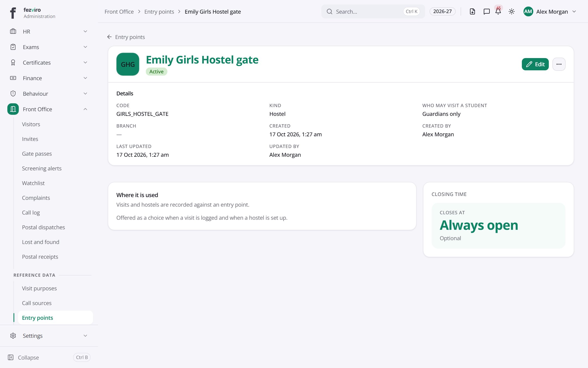Click the GIRLS_HOSTEL_GATE code value
This screenshot has width=588, height=368.
[142, 114]
